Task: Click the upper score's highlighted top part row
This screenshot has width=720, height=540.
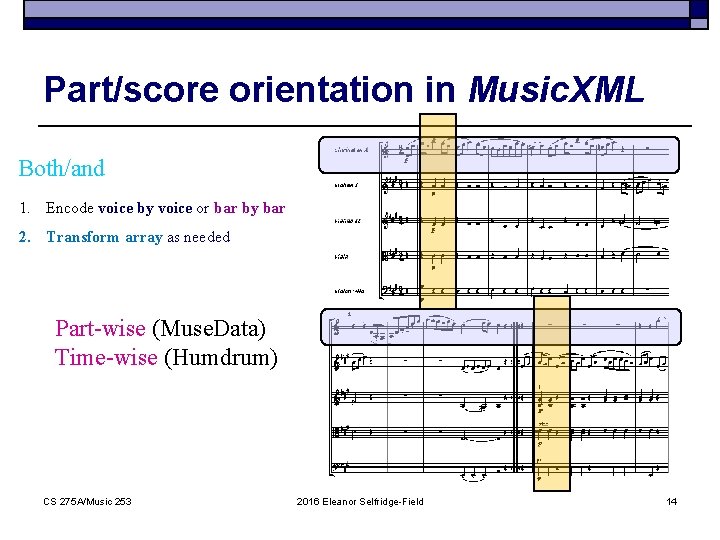Action: [499, 155]
